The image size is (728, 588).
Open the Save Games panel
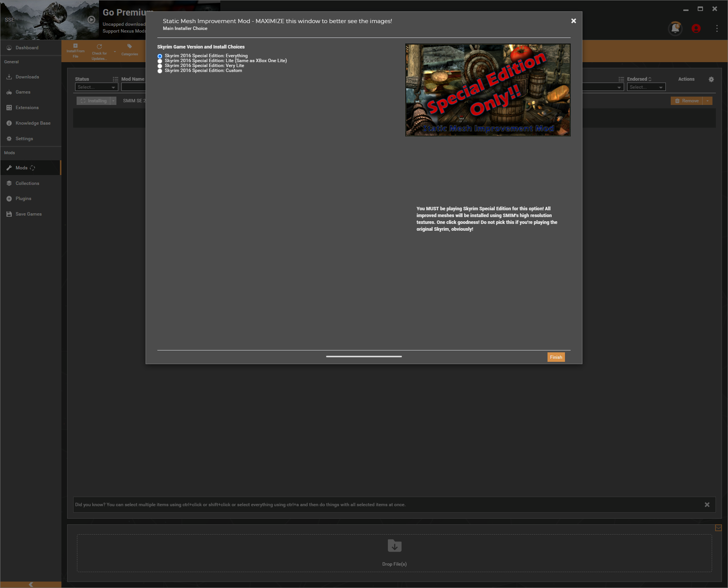pos(28,214)
